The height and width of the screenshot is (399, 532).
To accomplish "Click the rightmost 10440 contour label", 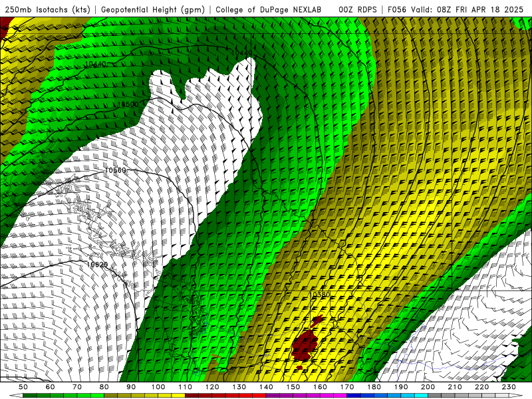I will point(242,53).
